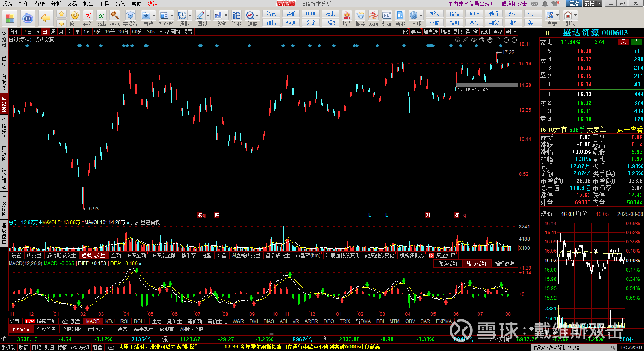Toggle 复权 adjustment on chart bar
Screen dimensions: 644x352
click(458, 32)
